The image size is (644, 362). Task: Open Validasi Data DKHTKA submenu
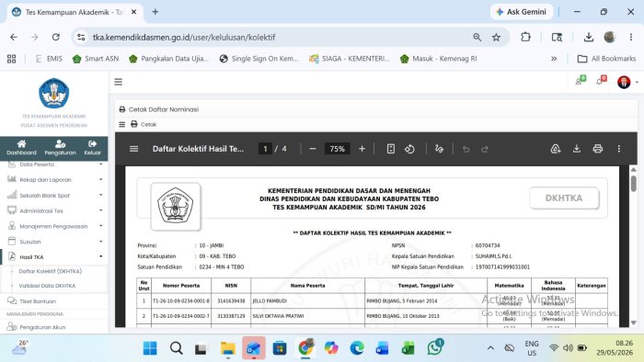47,286
